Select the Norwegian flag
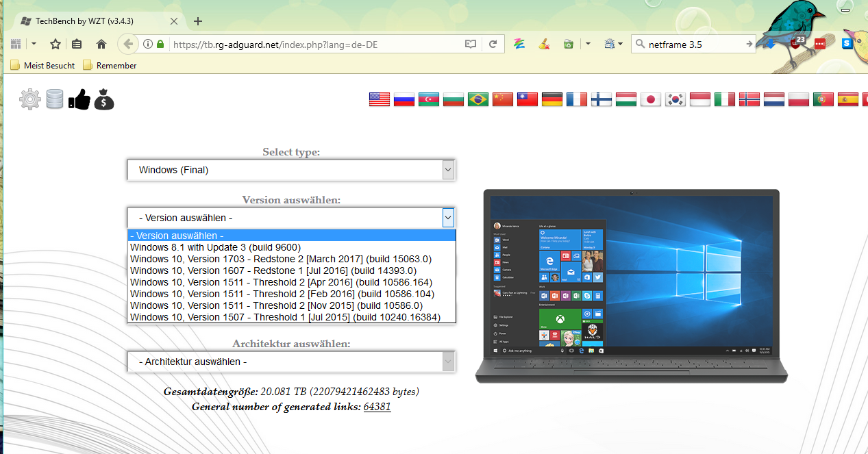Screen dimensions: 868x454 (x=749, y=99)
